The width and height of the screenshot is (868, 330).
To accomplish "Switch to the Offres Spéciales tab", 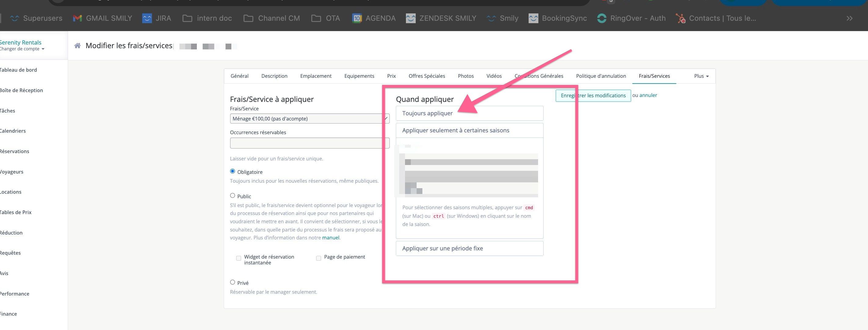I will (427, 76).
